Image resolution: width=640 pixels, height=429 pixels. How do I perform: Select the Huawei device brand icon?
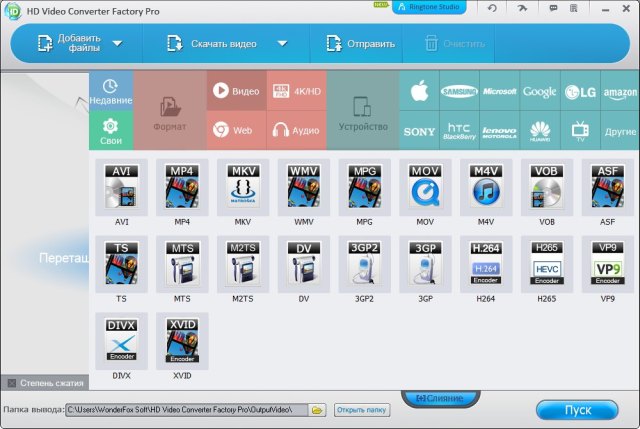coord(541,130)
